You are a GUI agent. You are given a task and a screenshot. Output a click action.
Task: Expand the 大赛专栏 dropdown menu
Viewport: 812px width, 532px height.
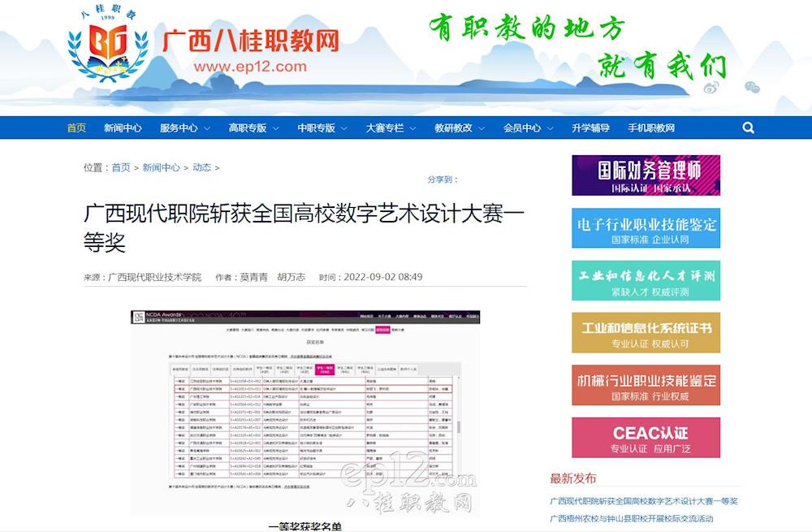391,128
